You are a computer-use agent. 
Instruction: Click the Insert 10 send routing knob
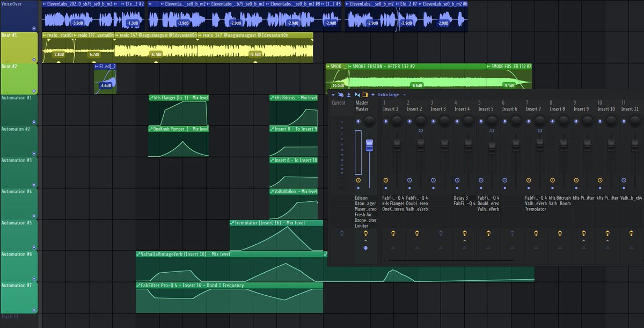[x=608, y=233]
